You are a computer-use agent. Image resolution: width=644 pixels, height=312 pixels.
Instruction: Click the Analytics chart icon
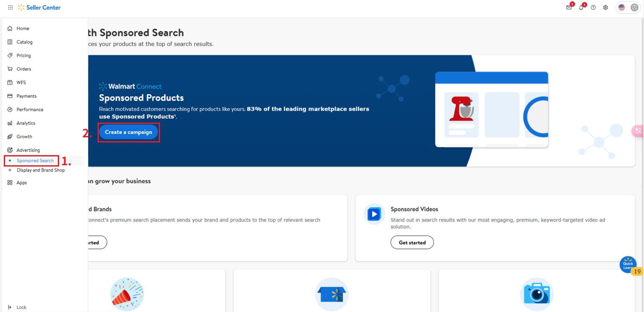pos(10,123)
